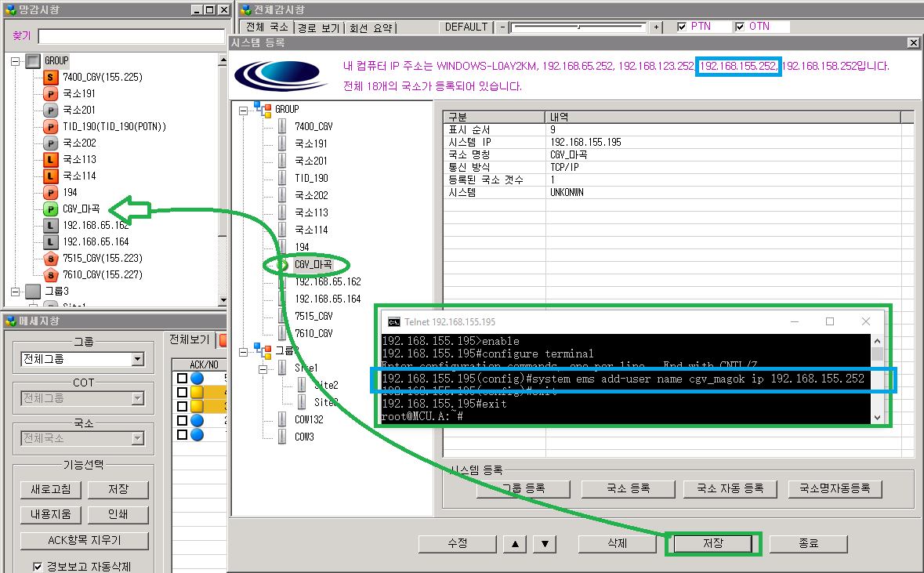This screenshot has height=573, width=924.
Task: Click the minus zoom button near slider
Action: pos(502,27)
